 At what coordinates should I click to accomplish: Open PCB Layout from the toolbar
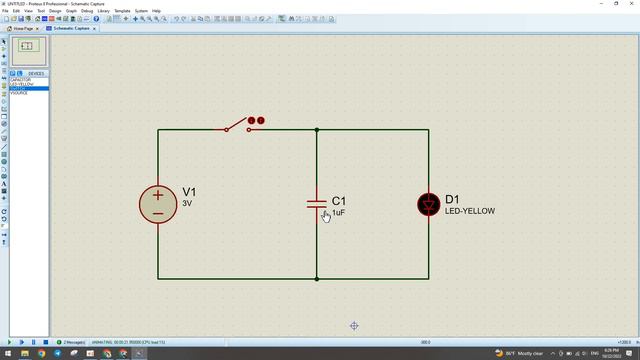click(x=52, y=19)
